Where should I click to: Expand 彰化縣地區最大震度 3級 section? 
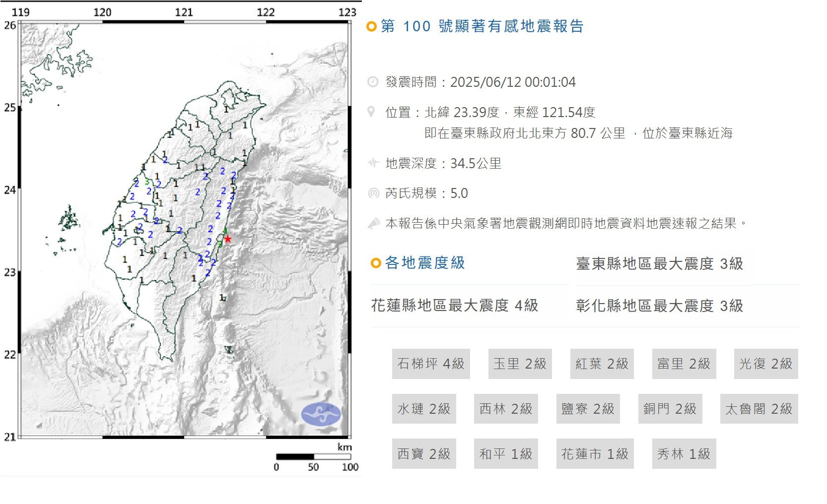pyautogui.click(x=659, y=306)
